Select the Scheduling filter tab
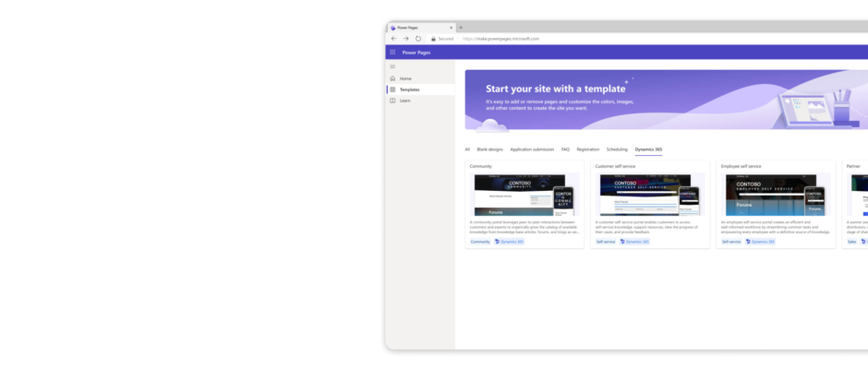Viewport: 868px width, 369px height. tap(617, 149)
